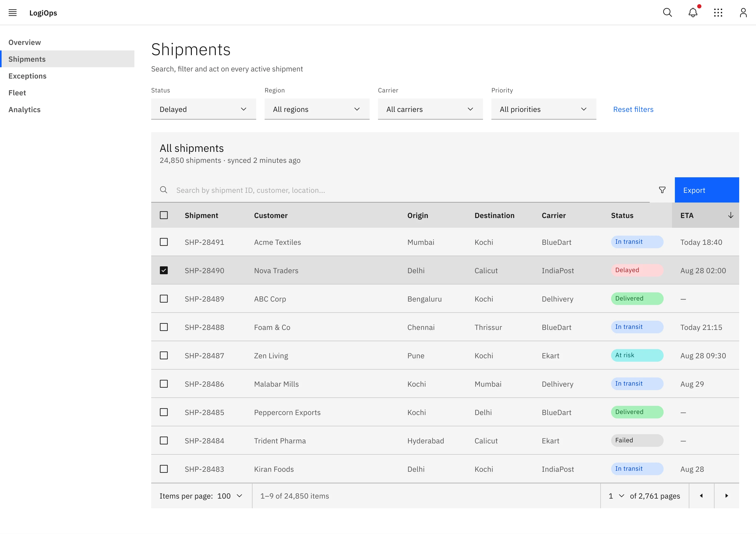Viewport: 756px width, 534px height.
Task: Select the SHP-28486 row checkbox
Action: [164, 384]
